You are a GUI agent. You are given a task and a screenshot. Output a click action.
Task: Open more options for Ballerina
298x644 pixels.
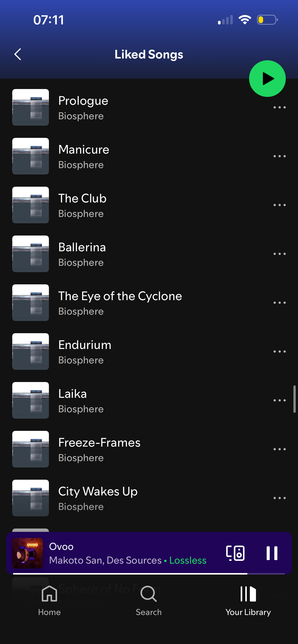(x=279, y=254)
